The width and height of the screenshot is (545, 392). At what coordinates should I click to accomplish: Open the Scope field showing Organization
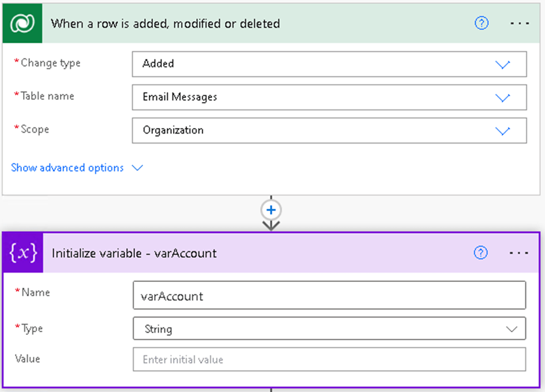click(x=311, y=130)
